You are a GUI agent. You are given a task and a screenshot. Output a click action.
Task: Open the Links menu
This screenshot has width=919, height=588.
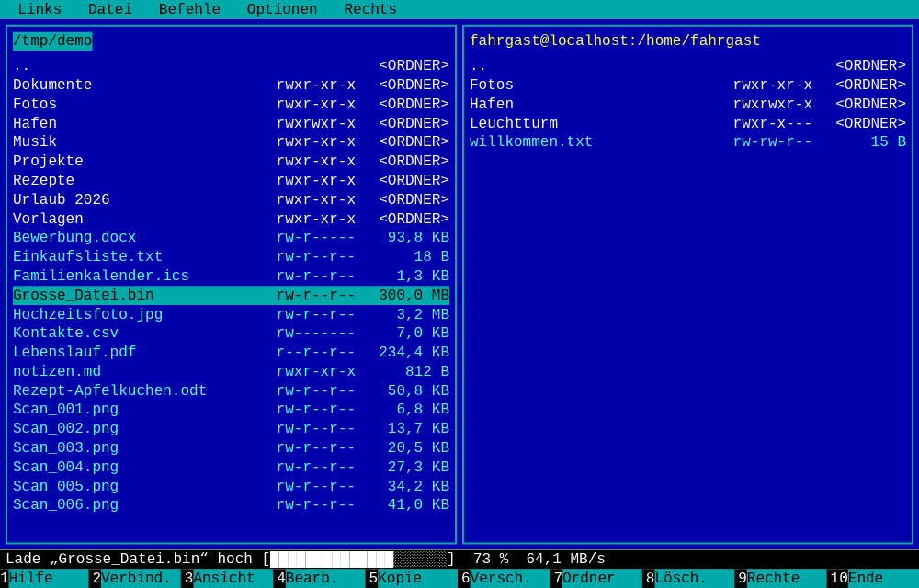(40, 9)
